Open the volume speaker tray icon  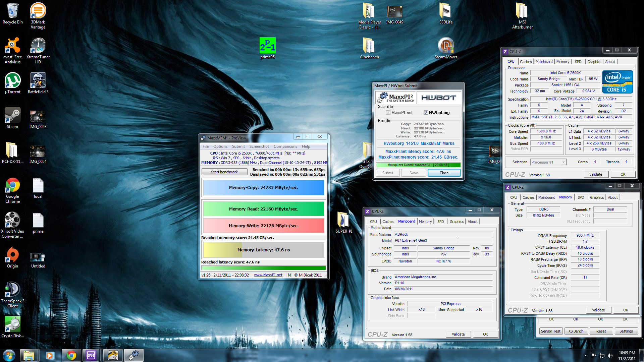[610, 356]
